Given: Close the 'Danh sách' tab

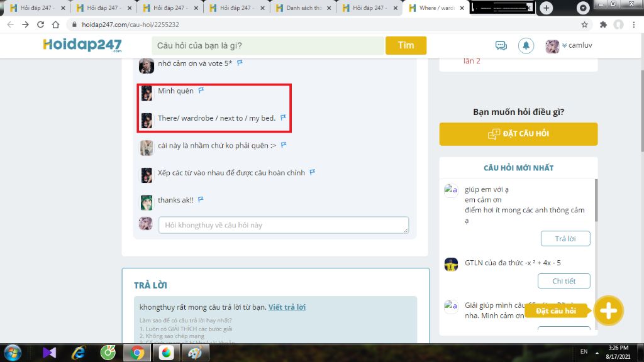Looking at the screenshot, I should (328, 8).
